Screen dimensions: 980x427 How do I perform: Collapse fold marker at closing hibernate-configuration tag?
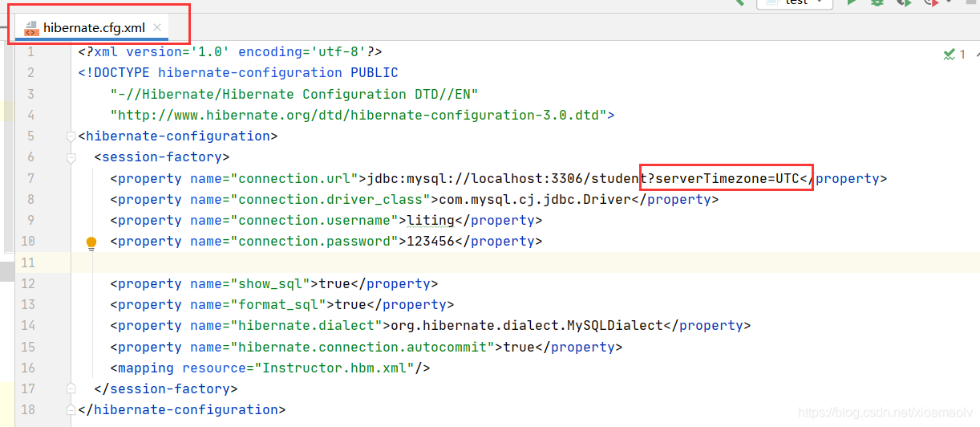[x=71, y=409]
